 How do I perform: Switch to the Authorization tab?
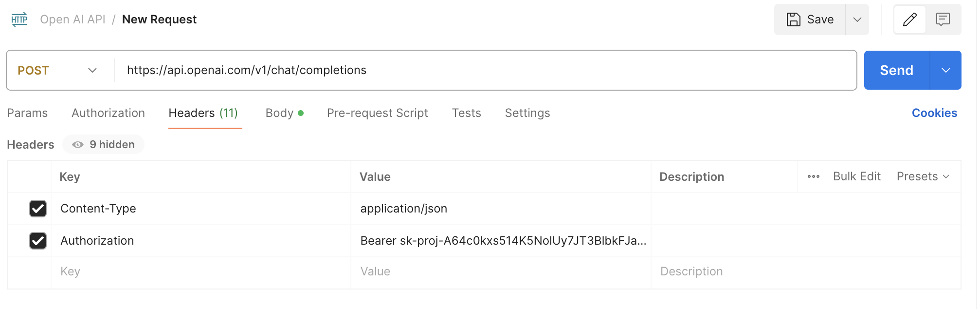(x=108, y=113)
